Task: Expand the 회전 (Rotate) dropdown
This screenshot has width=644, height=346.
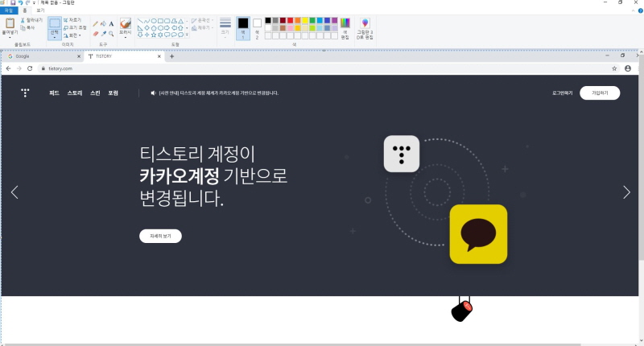Action: point(72,35)
